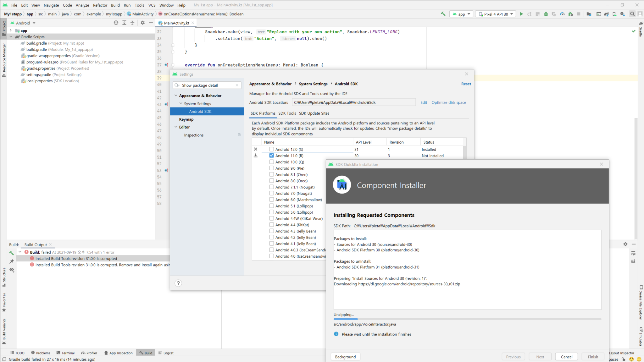This screenshot has height=362, width=644.
Task: Click the rebuild hammer icon in Build panel
Action: tap(12, 253)
